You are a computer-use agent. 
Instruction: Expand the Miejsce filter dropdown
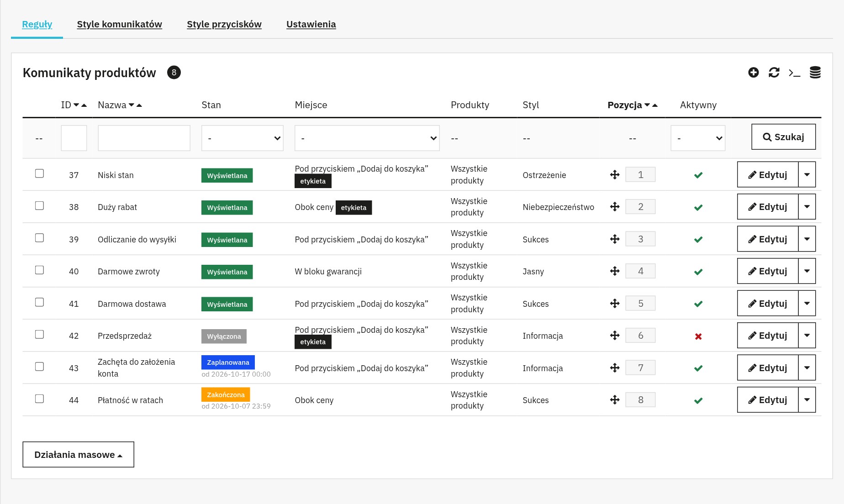pyautogui.click(x=367, y=138)
